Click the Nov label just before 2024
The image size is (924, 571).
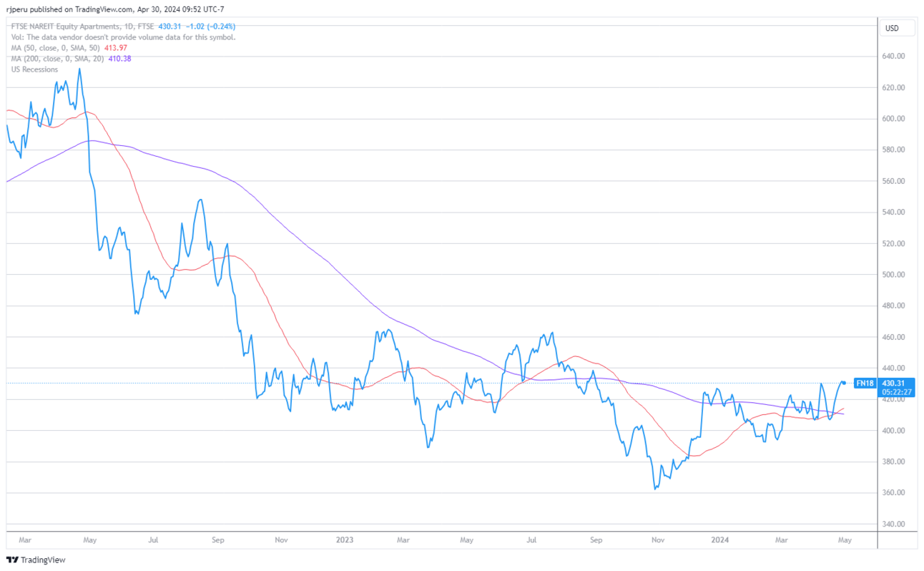pos(659,540)
